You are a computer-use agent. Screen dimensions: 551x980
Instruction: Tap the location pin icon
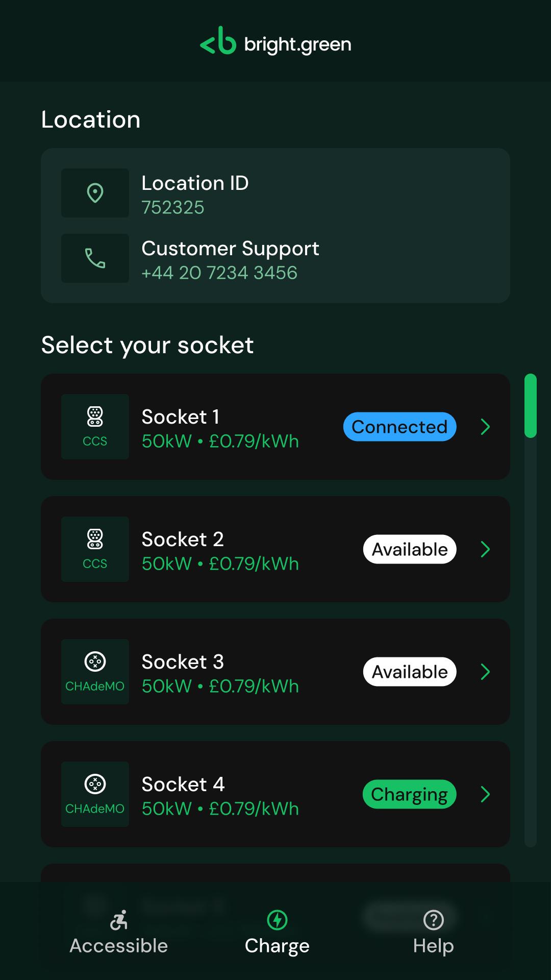(x=95, y=193)
